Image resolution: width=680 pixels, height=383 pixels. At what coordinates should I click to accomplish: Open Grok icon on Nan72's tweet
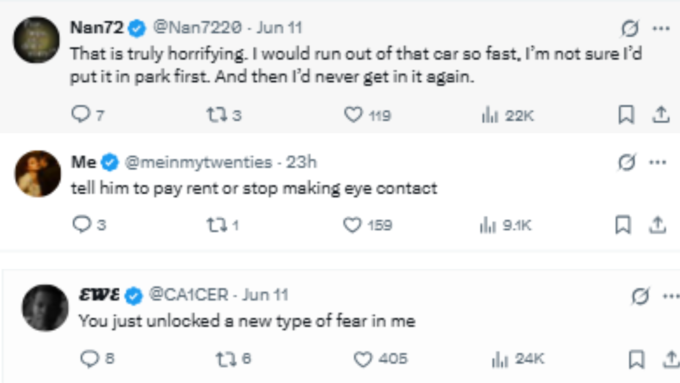tap(629, 29)
